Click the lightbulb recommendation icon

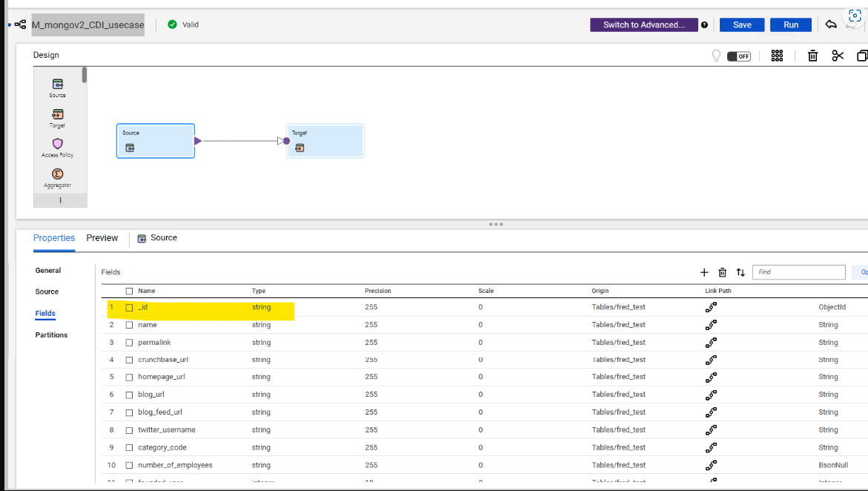click(x=716, y=56)
